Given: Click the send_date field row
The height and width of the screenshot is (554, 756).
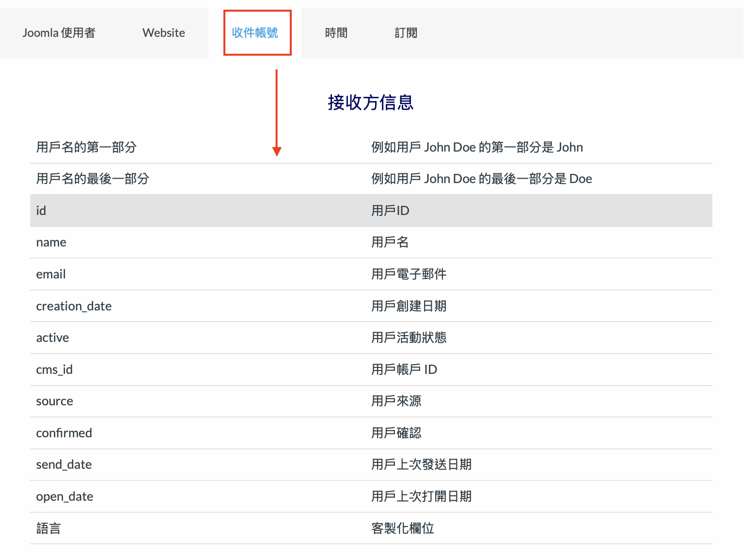Looking at the screenshot, I should point(64,464).
